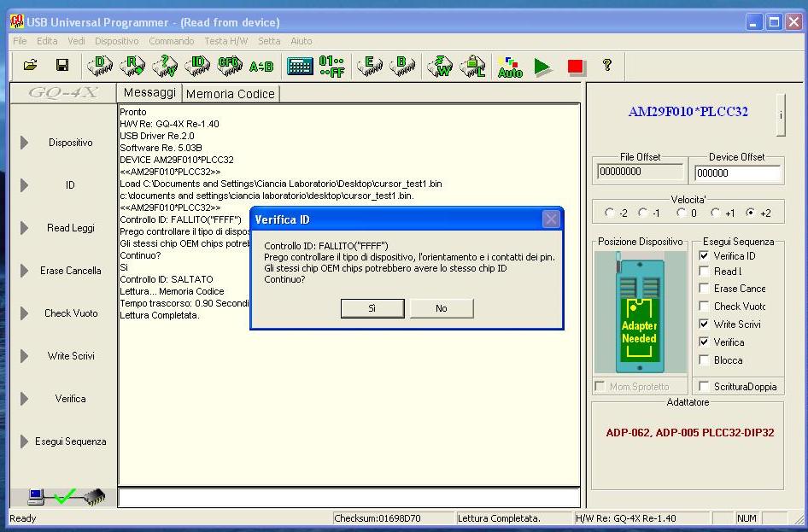This screenshot has width=808, height=532.
Task: Enable the Check Vuoto sequence checkbox
Action: (x=704, y=307)
